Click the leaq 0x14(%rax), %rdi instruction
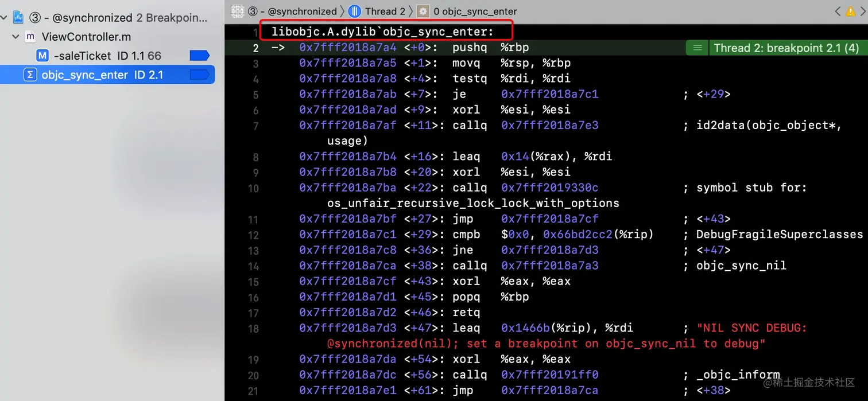This screenshot has height=401, width=868. pyautogui.click(x=532, y=156)
